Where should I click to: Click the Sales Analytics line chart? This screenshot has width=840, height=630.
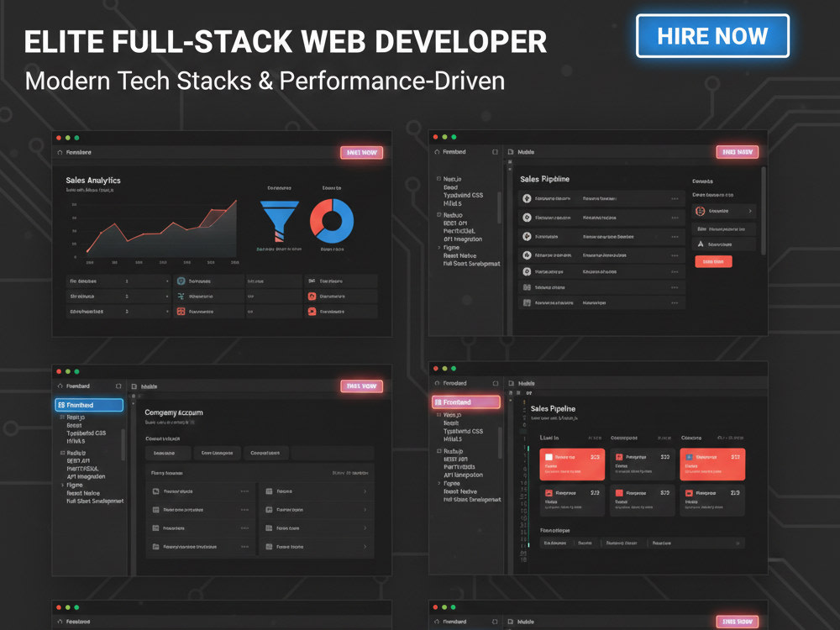click(160, 229)
